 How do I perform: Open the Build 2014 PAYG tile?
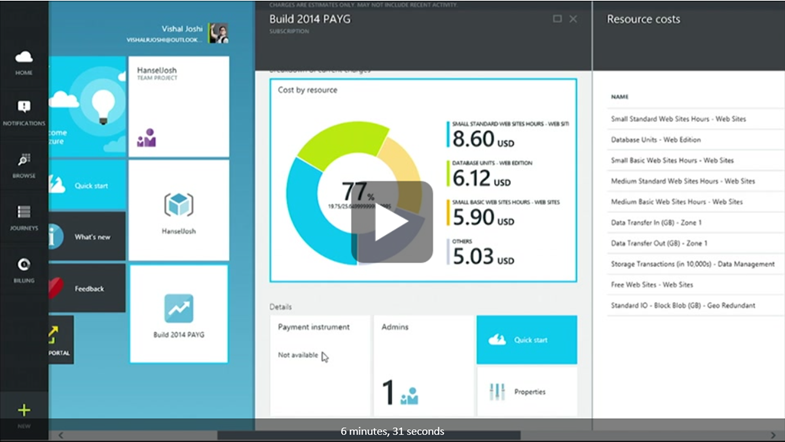click(179, 314)
